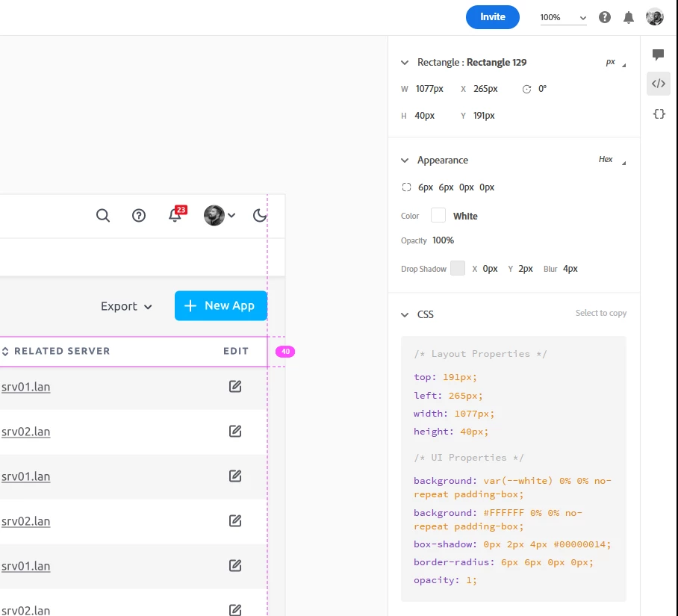Toggle the dark mode moon icon
The height and width of the screenshot is (616, 678).
coord(260,215)
